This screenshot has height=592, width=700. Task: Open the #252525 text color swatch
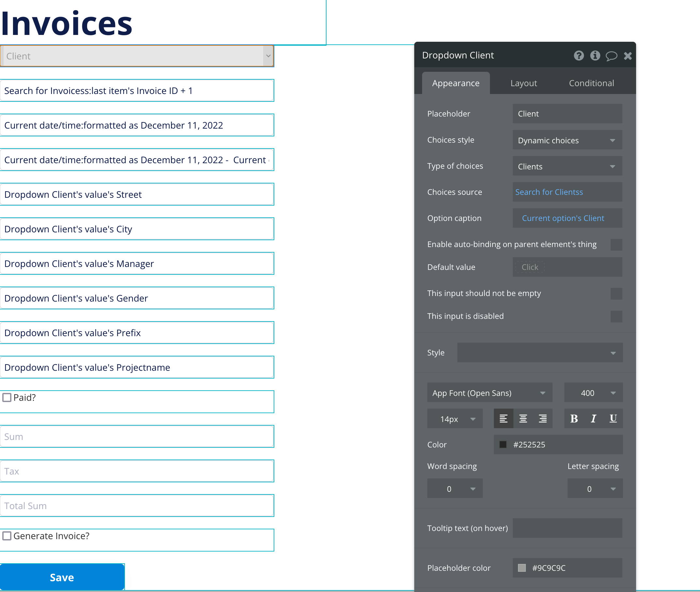pyautogui.click(x=503, y=444)
